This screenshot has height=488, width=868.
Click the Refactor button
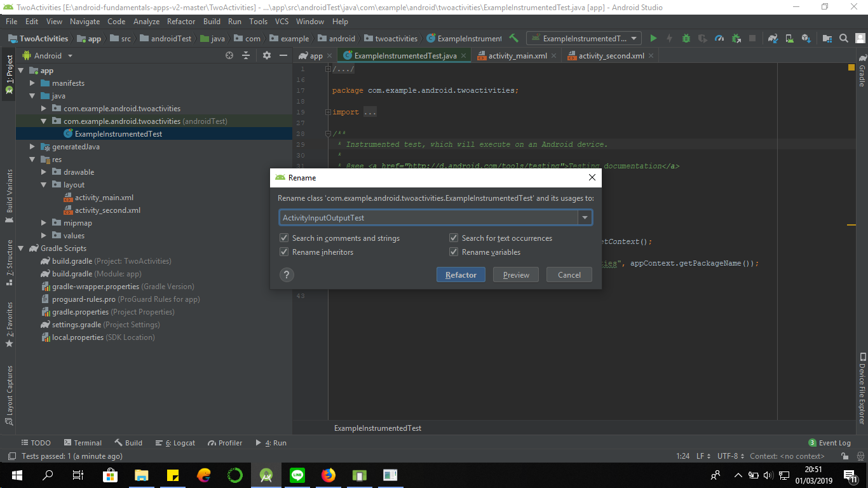tap(461, 274)
